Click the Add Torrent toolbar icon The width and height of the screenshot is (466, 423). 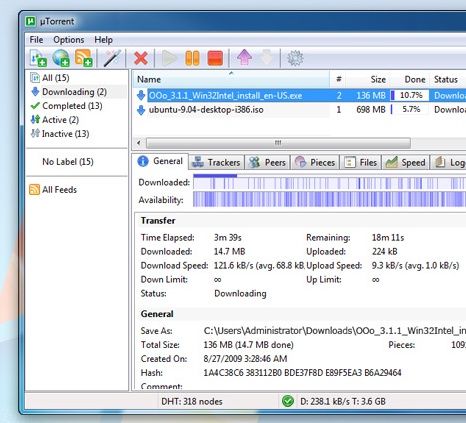click(38, 58)
